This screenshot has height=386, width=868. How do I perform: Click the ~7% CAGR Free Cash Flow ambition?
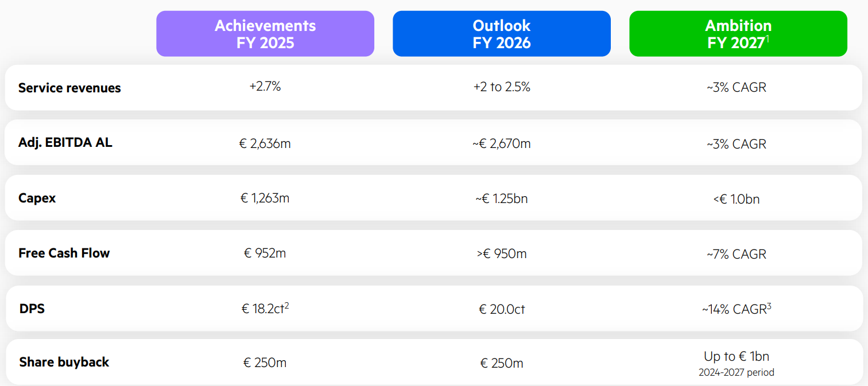[737, 254]
